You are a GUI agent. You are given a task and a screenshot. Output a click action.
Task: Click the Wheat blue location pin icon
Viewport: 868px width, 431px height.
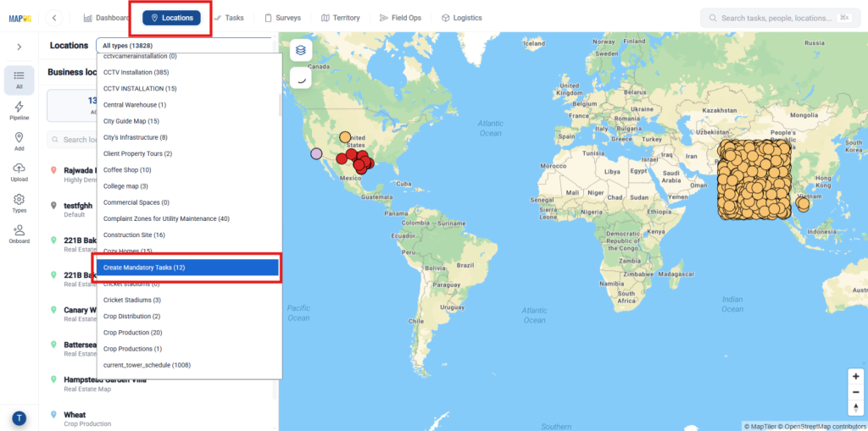(53, 414)
